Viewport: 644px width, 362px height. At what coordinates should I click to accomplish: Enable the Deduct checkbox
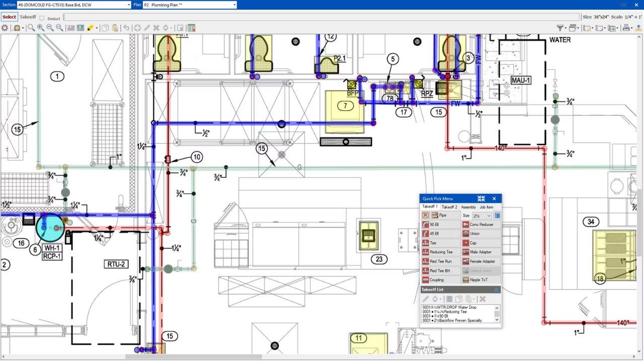(42, 18)
